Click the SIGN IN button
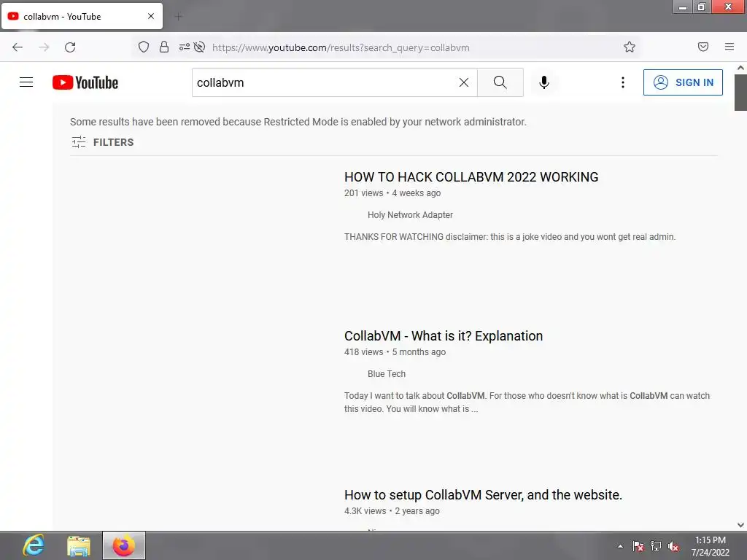This screenshot has height=560, width=747. click(x=683, y=82)
